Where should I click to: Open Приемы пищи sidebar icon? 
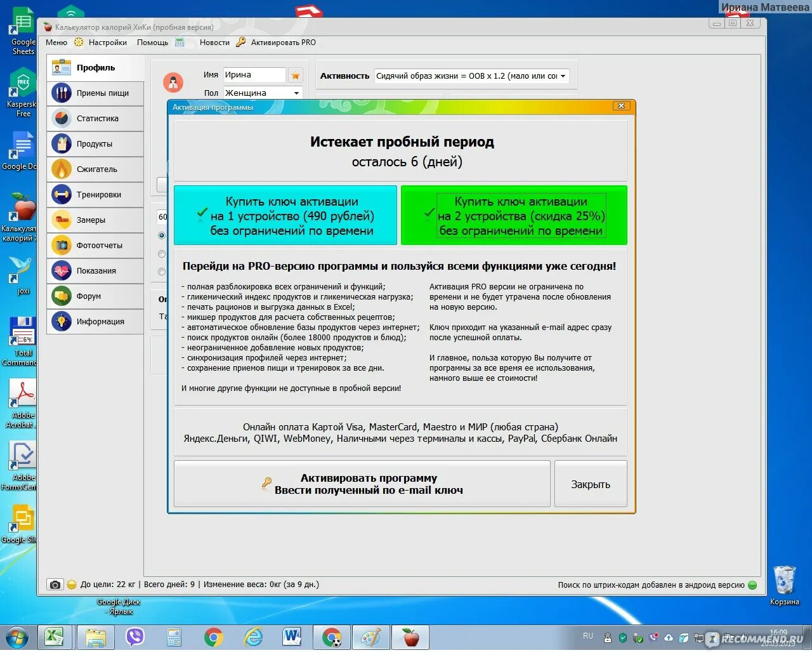coord(62,93)
